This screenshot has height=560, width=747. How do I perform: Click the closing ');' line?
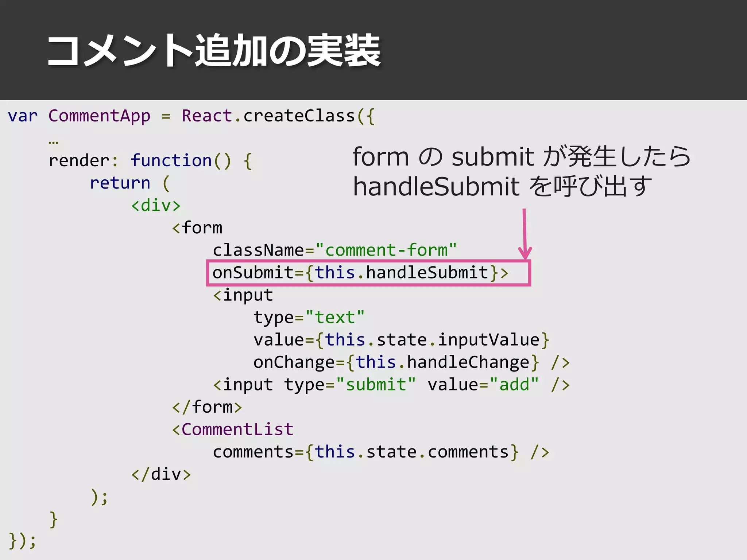point(99,497)
